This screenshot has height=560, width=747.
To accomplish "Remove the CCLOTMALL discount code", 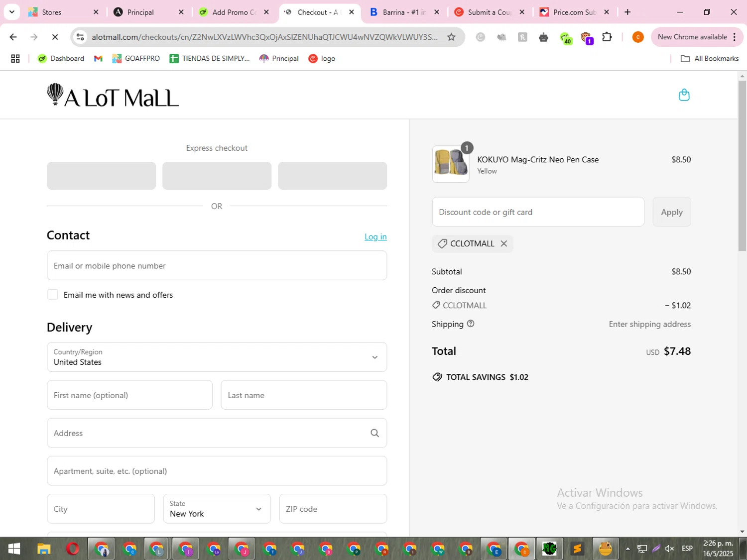I will click(x=504, y=243).
